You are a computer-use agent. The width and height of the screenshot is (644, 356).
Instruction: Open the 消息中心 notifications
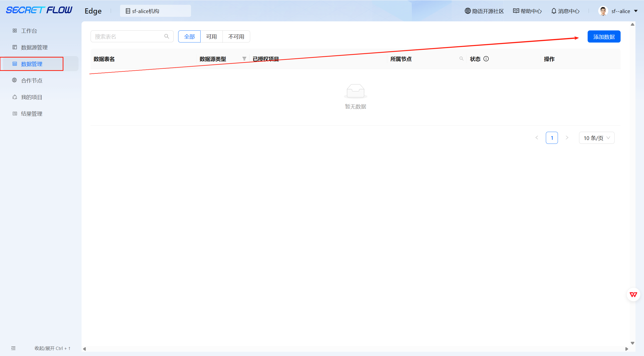[x=565, y=11]
